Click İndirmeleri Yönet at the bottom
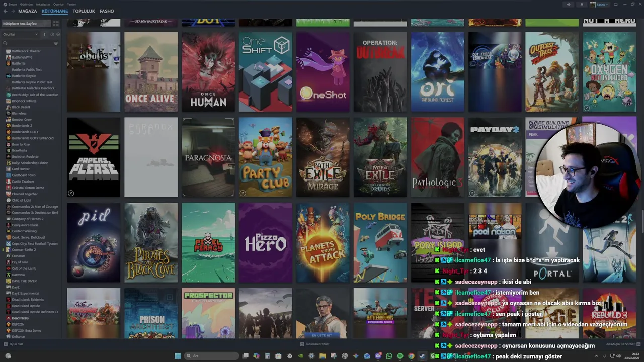The width and height of the screenshot is (644, 362). pos(314,344)
